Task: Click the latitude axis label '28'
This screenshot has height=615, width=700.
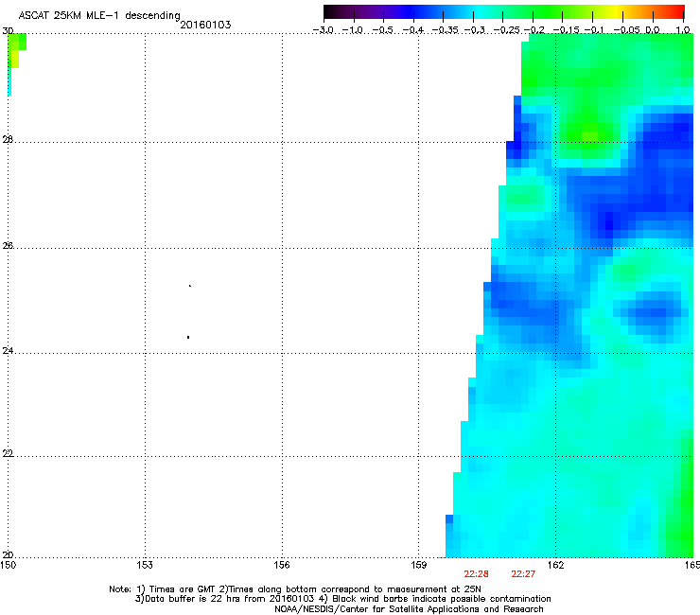Action: [x=8, y=140]
